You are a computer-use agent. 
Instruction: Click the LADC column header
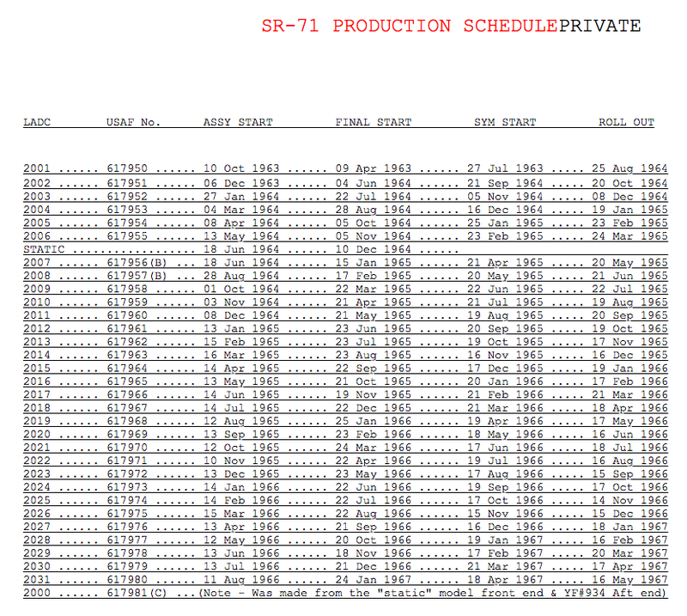[x=37, y=122]
